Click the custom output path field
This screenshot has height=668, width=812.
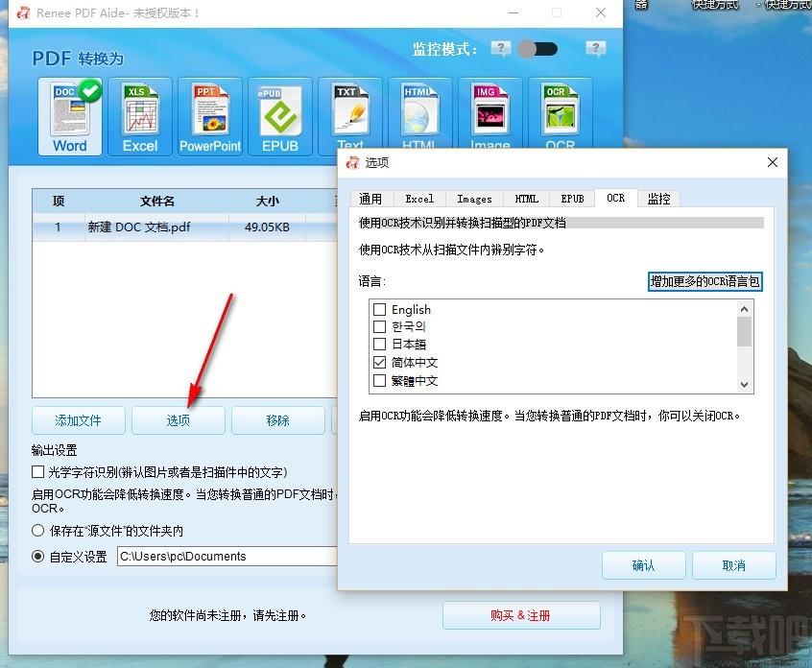[227, 556]
